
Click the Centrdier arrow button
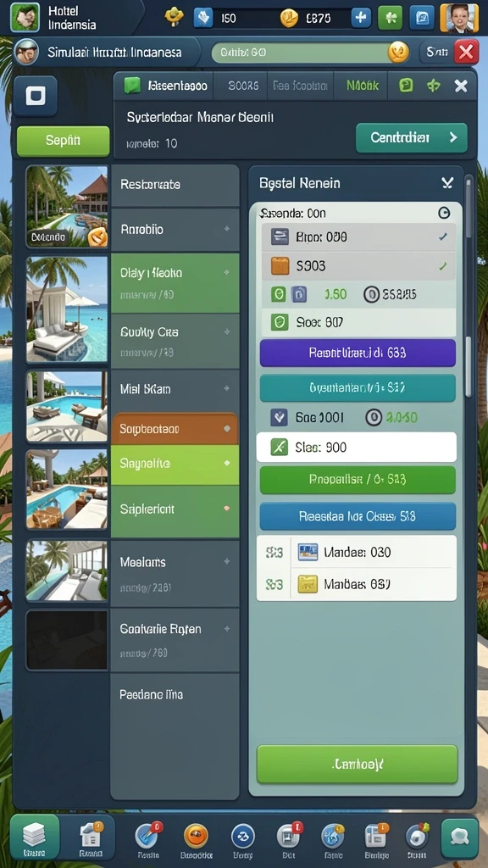(412, 138)
